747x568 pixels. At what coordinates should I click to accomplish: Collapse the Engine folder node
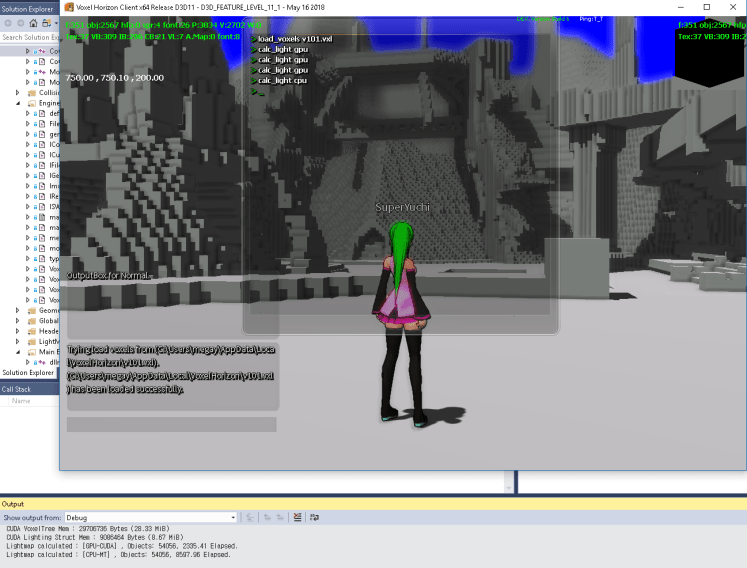point(18,103)
